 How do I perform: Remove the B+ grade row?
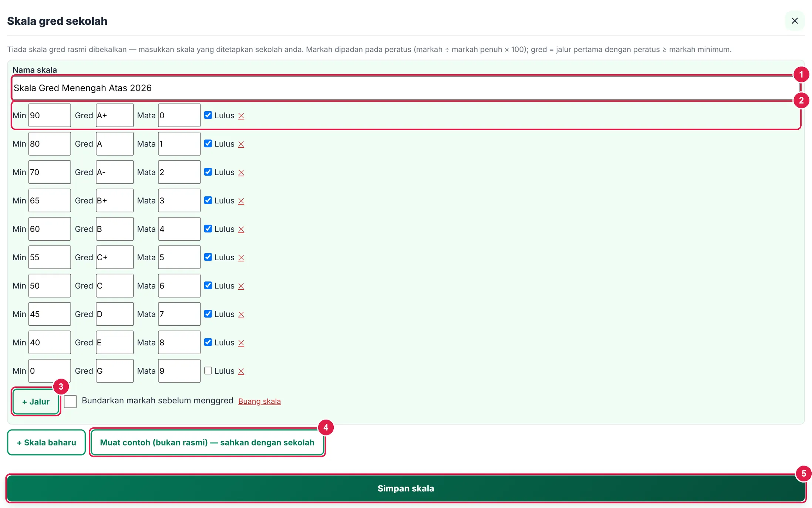[x=241, y=201]
